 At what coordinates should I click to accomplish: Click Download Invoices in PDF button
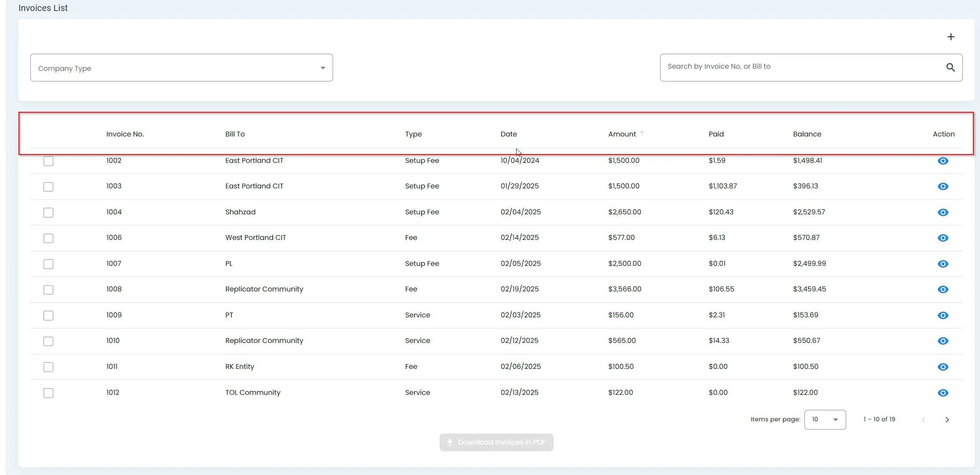point(496,442)
